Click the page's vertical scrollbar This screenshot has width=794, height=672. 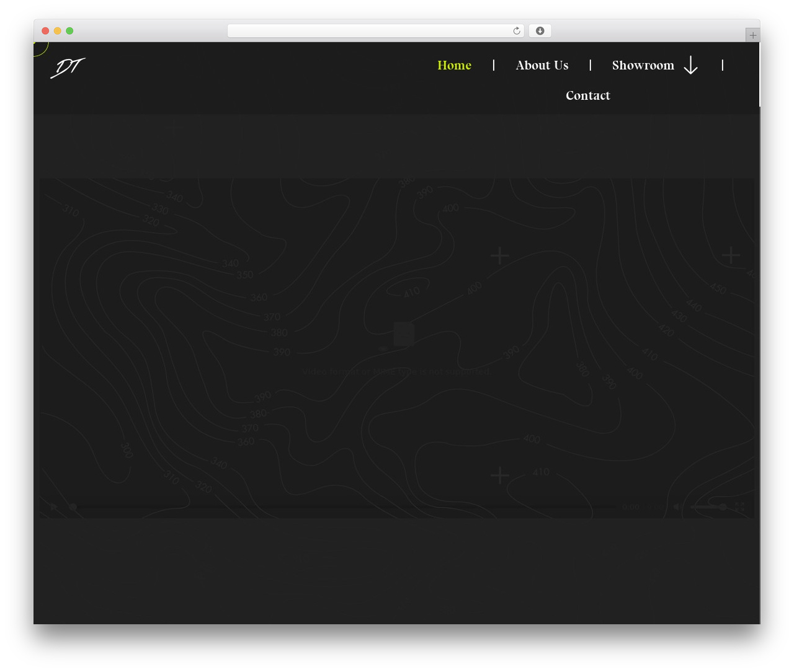coord(760,74)
